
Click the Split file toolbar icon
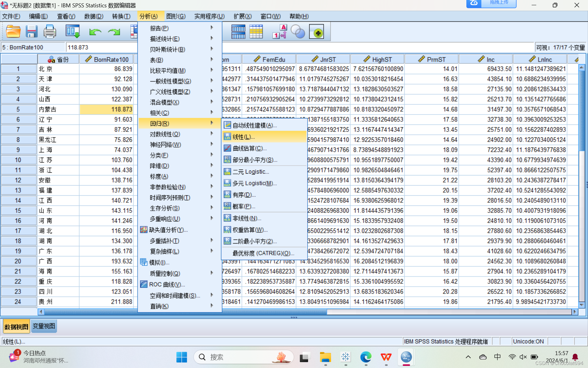pyautogui.click(x=238, y=32)
